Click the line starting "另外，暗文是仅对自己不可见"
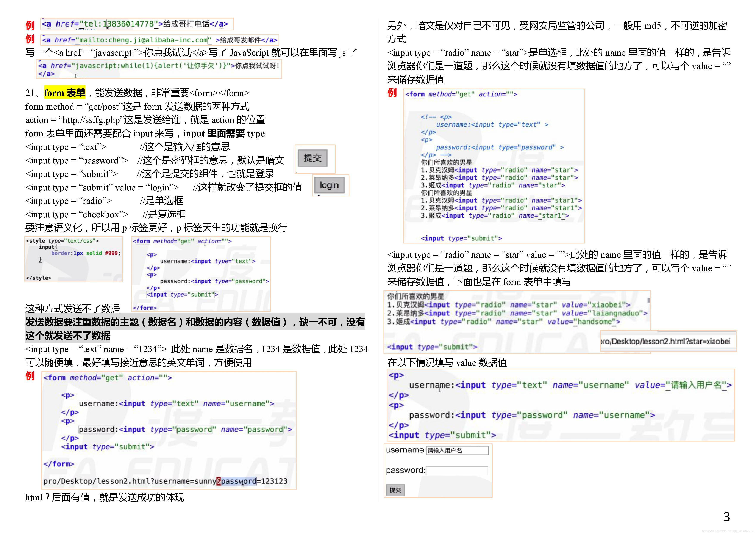Viewport: 756px width, 535px height. click(557, 32)
